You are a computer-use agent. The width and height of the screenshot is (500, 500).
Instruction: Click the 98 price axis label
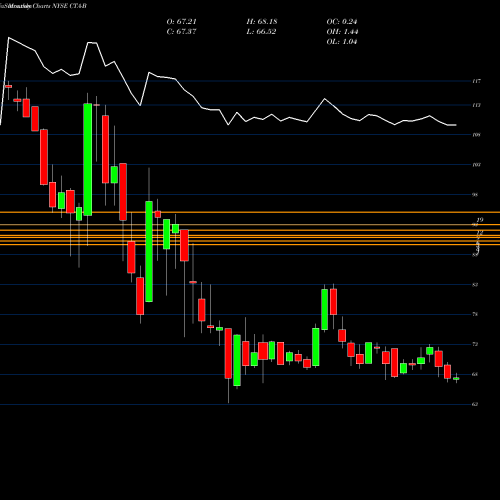point(475,194)
